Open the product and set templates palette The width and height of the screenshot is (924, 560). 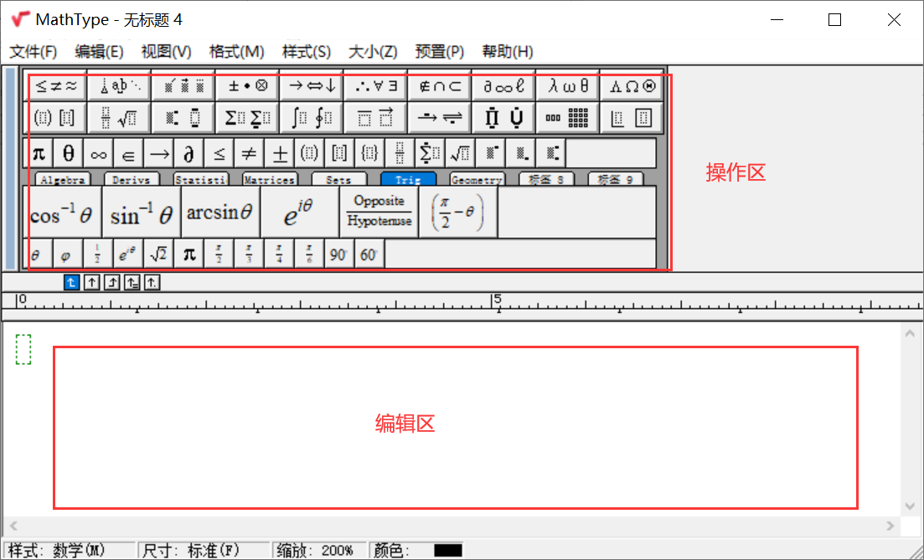click(503, 118)
